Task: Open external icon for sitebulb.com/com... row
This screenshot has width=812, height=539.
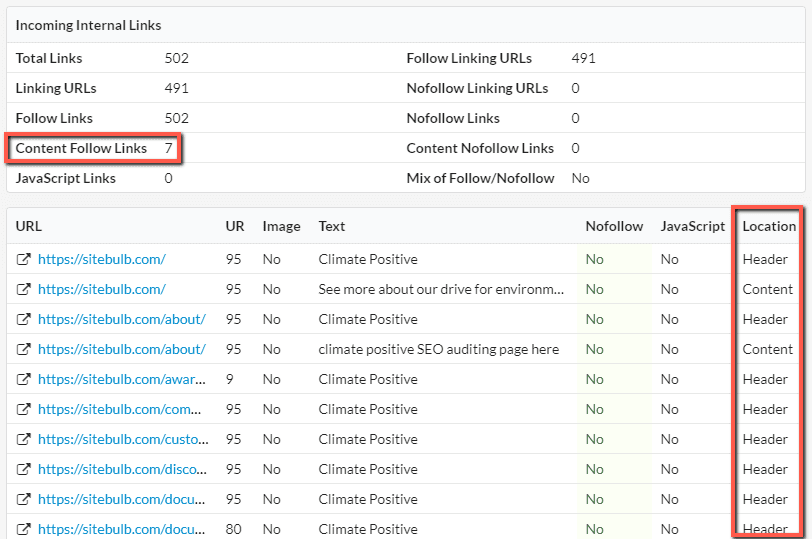Action: pos(23,409)
